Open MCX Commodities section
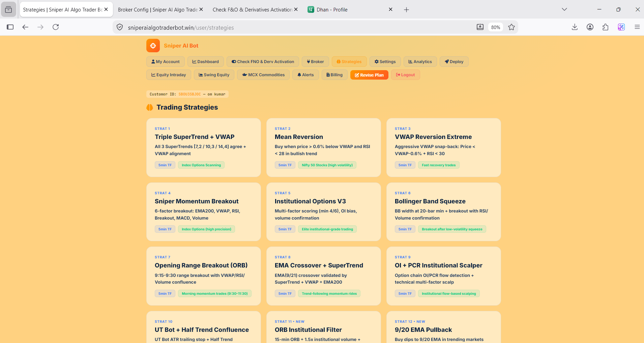 point(263,75)
